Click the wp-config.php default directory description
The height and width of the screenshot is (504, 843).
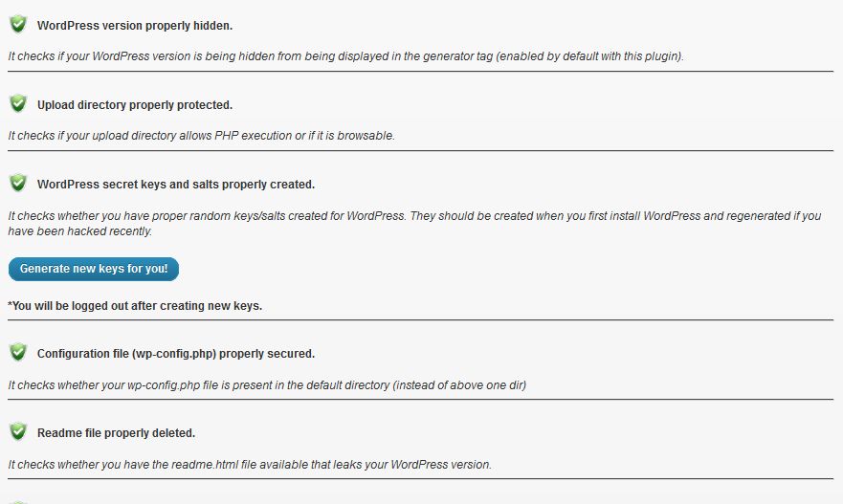click(267, 385)
